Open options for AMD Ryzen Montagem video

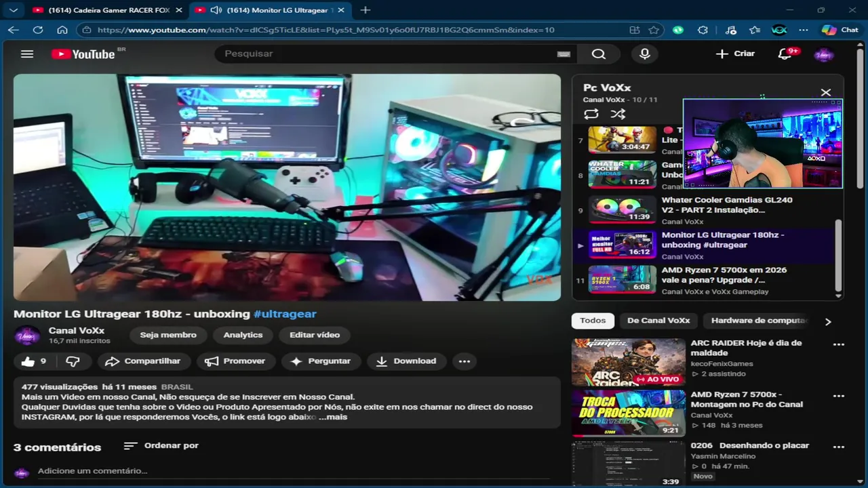[x=839, y=396]
